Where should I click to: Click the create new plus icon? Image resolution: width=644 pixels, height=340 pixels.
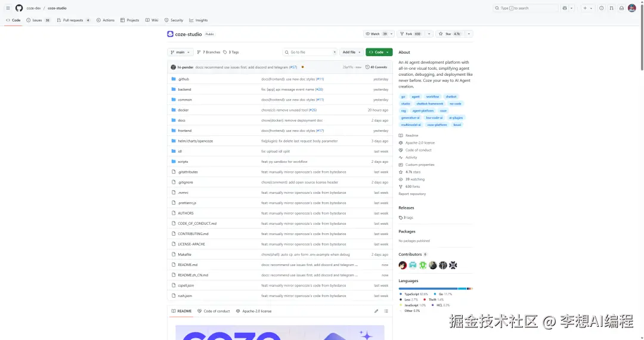tap(585, 8)
